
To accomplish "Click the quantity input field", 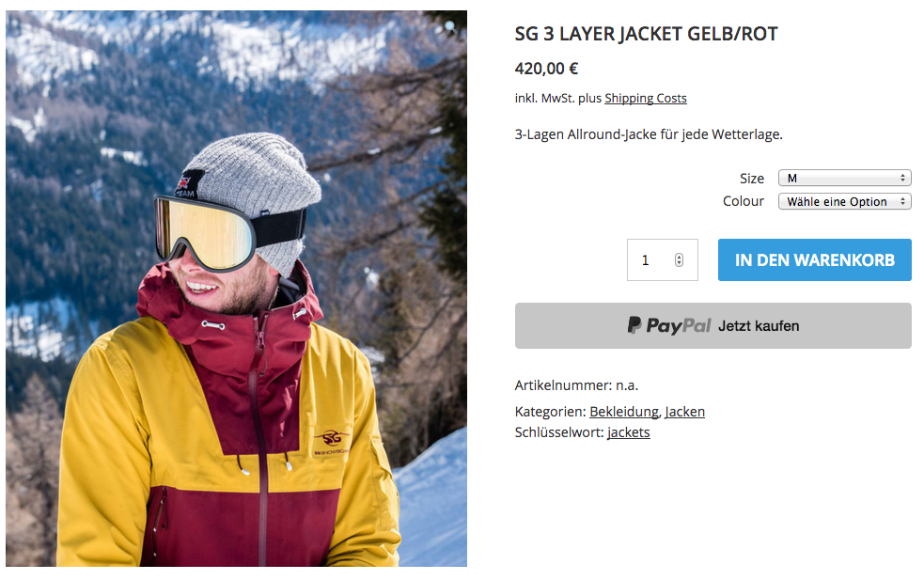I will pos(663,260).
